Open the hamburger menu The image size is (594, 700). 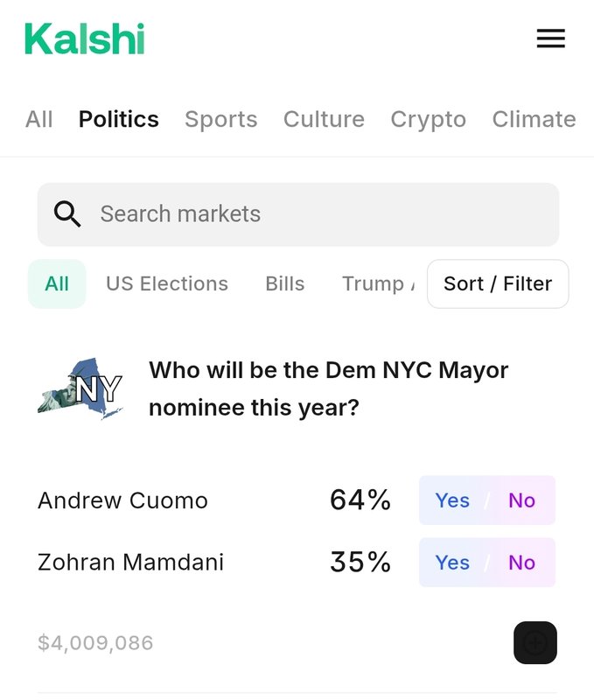coord(550,38)
